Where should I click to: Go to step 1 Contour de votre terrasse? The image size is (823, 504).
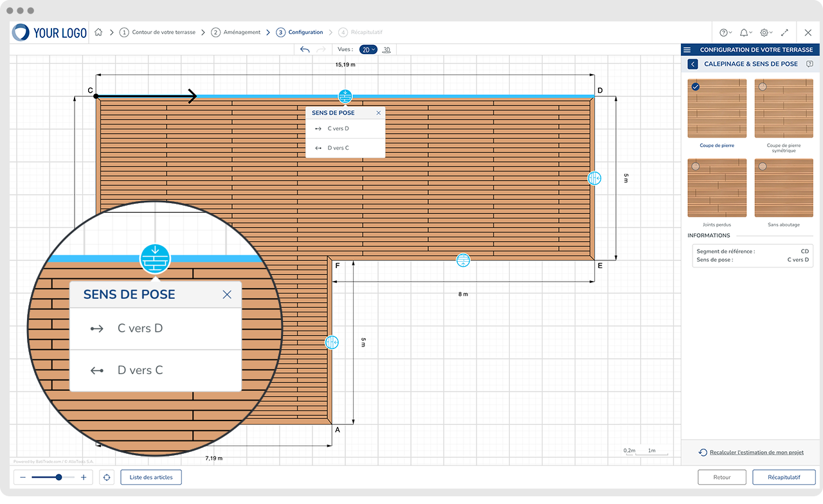158,32
